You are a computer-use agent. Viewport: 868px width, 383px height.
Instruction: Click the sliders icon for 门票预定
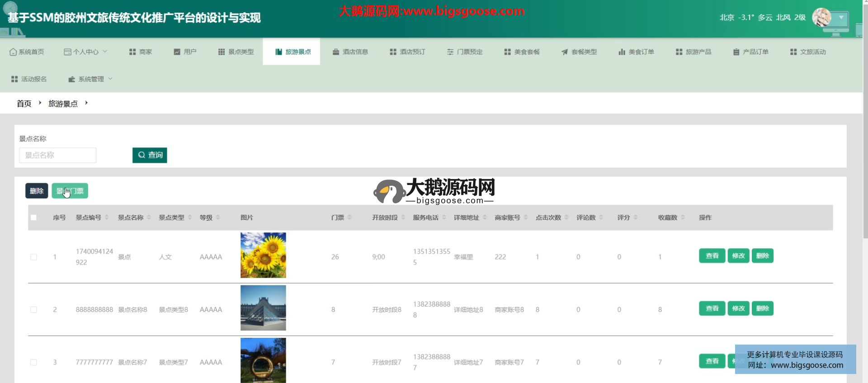click(450, 52)
